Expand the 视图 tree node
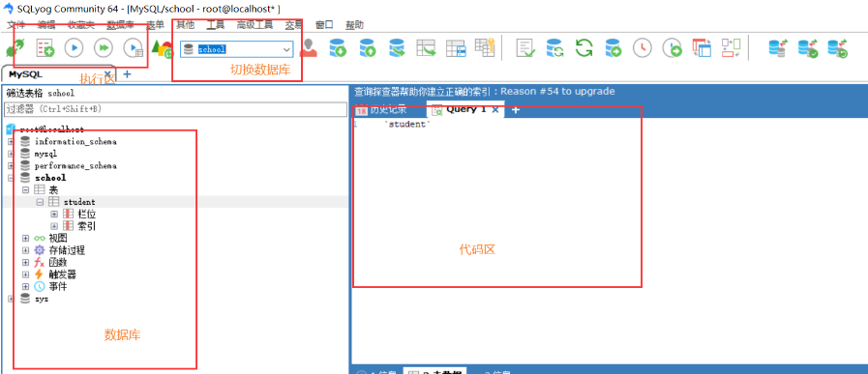868x374 pixels. click(x=25, y=238)
